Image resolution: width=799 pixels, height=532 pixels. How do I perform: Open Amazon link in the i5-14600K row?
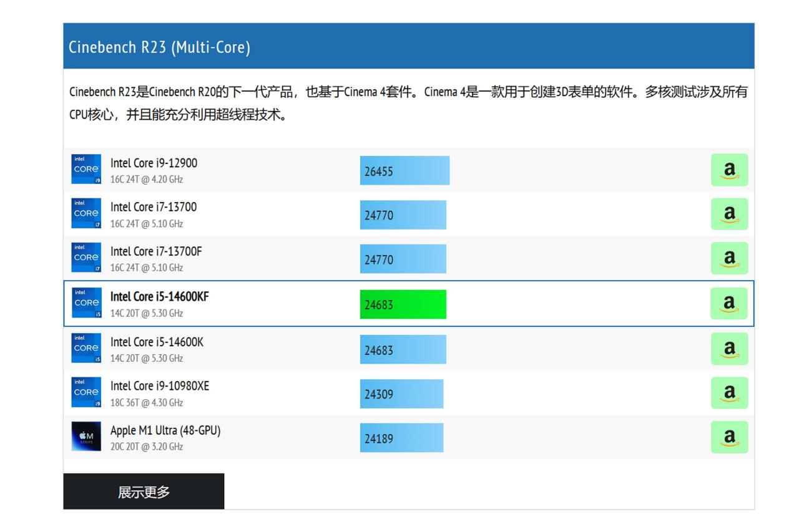click(729, 349)
